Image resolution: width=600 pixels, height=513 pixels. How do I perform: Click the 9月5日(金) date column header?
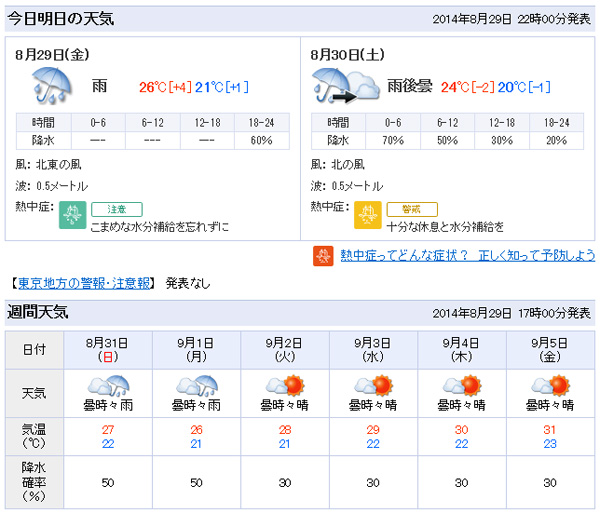coord(549,348)
